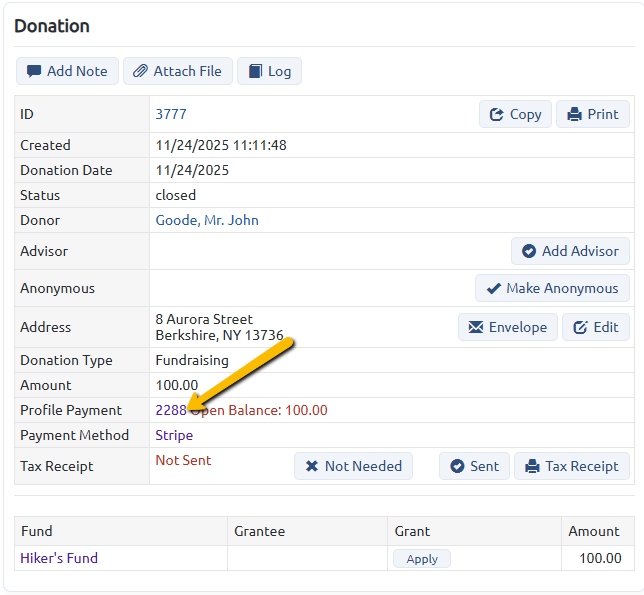Click the pencil icon on Edit button
644x595 pixels.
pyautogui.click(x=580, y=327)
